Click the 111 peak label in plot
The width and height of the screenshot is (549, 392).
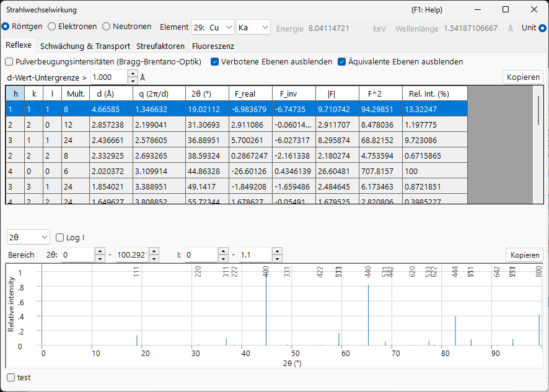coord(137,272)
